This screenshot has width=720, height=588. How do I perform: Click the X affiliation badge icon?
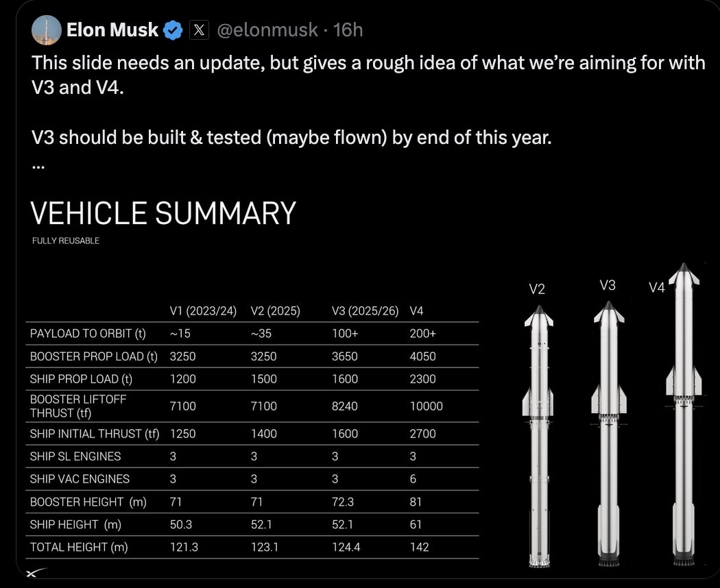(x=199, y=30)
